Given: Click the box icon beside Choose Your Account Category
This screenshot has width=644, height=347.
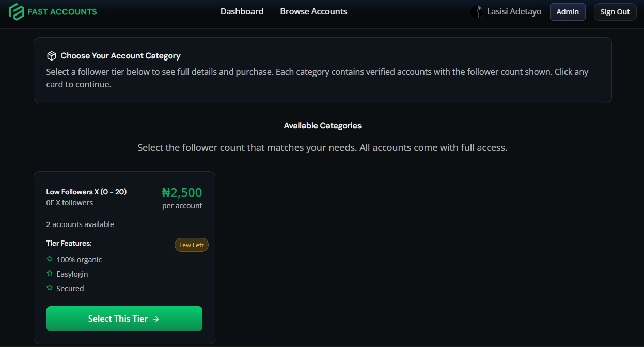Looking at the screenshot, I should (52, 56).
